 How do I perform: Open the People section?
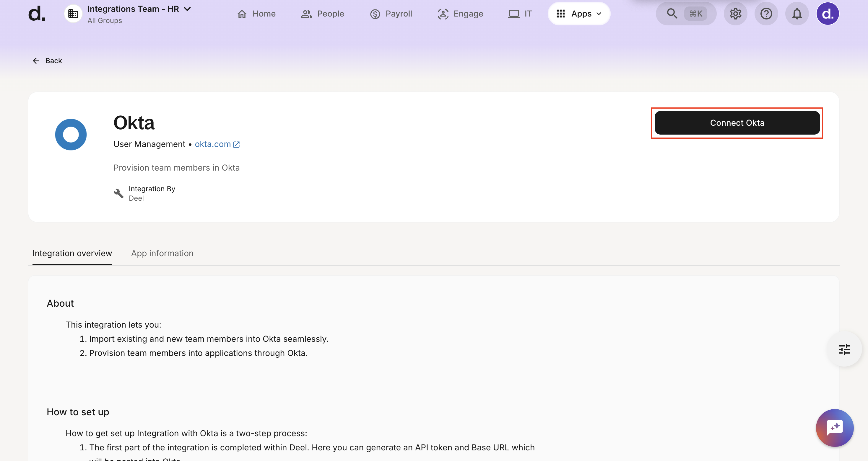pyautogui.click(x=322, y=14)
